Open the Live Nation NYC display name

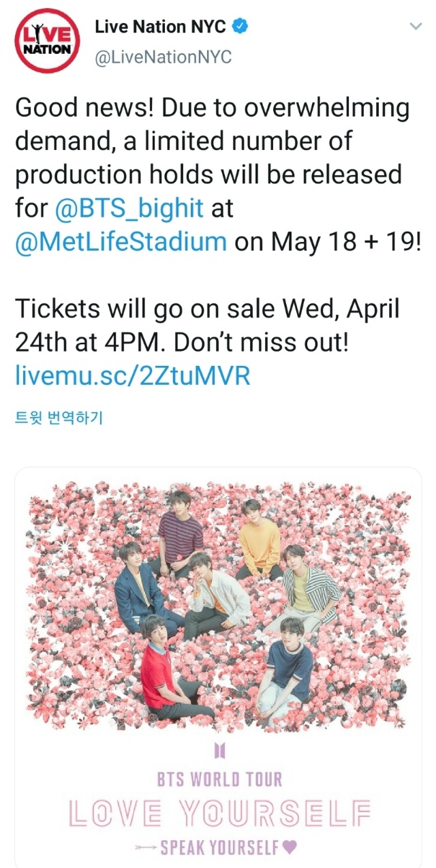point(160,27)
